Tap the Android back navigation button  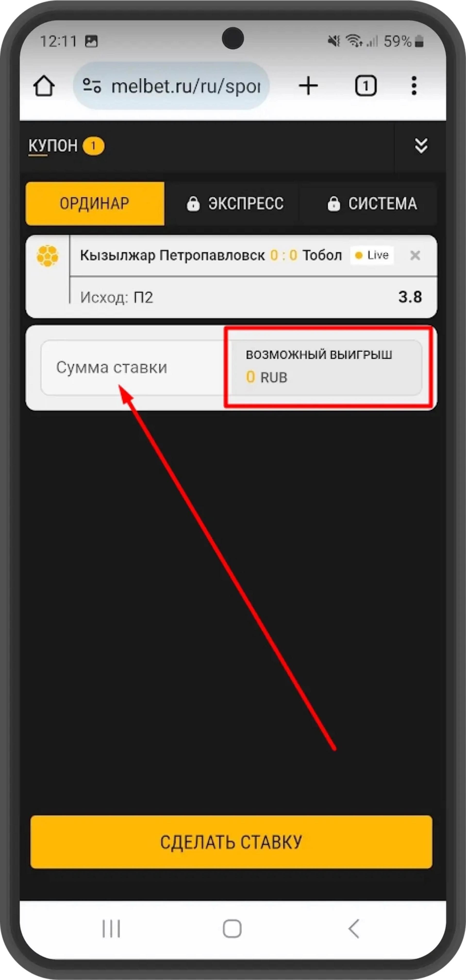point(353,929)
